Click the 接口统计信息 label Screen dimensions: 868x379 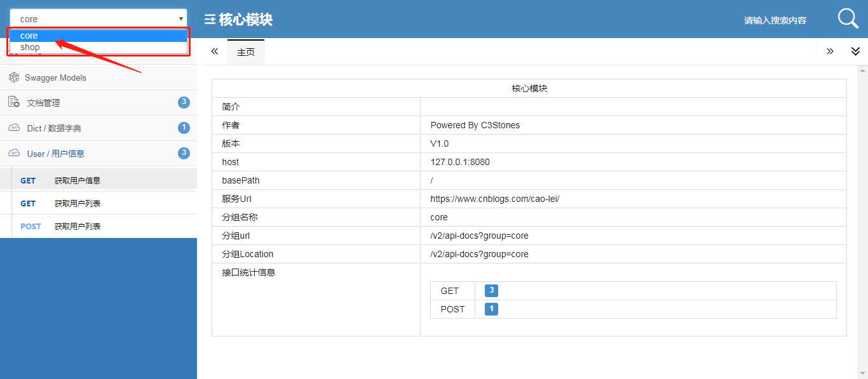(248, 272)
